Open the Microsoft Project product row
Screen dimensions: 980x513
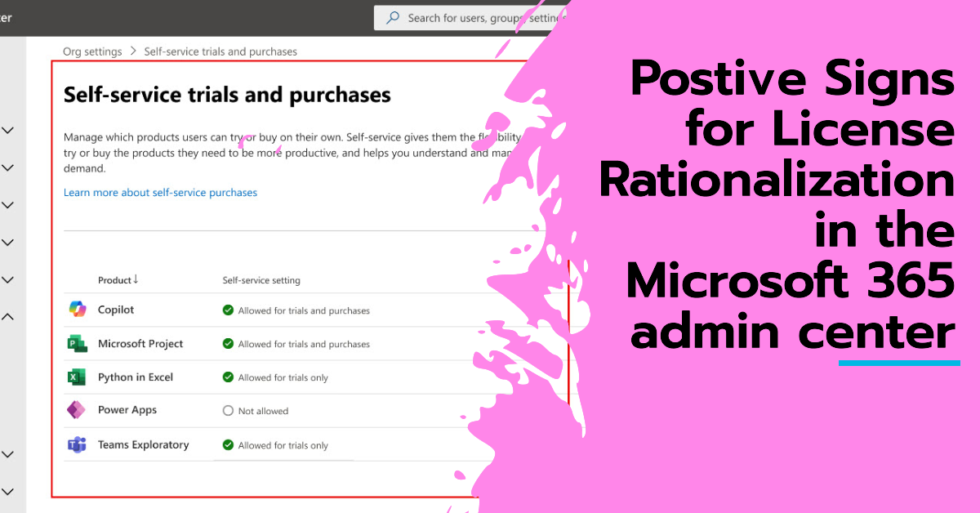click(x=140, y=344)
